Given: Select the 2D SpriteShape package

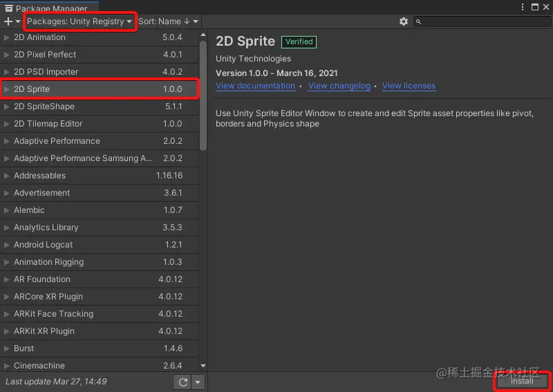Looking at the screenshot, I should [x=100, y=106].
